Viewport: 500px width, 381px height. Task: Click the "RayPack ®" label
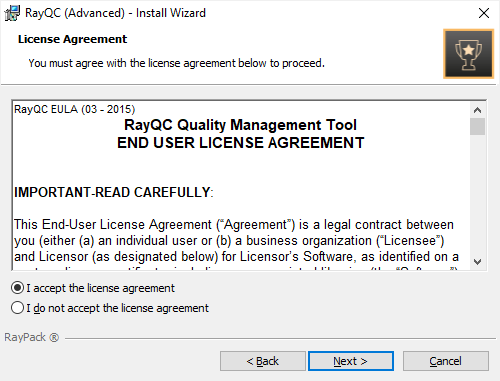(x=32, y=337)
